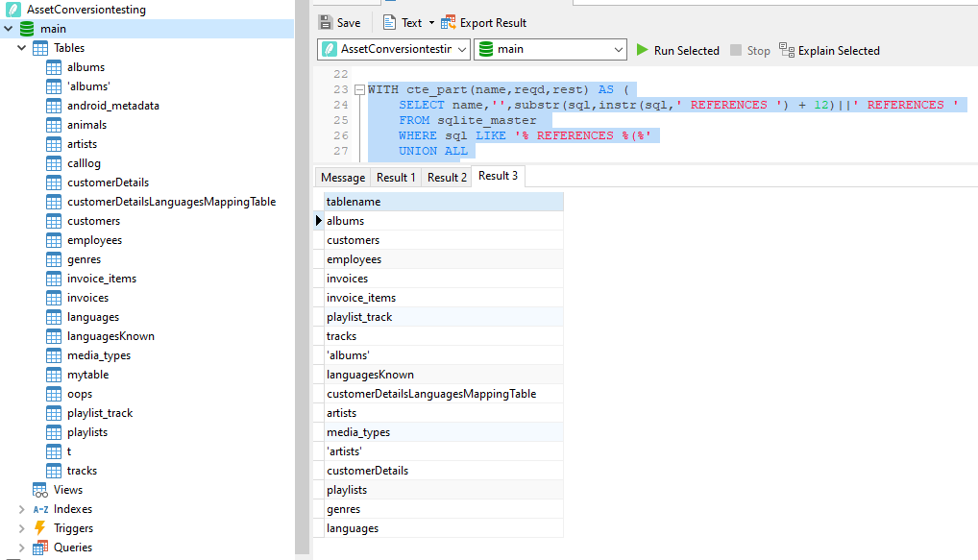Screen dimensions: 978x560
Task: Collapse the main database node
Action: tap(8, 29)
